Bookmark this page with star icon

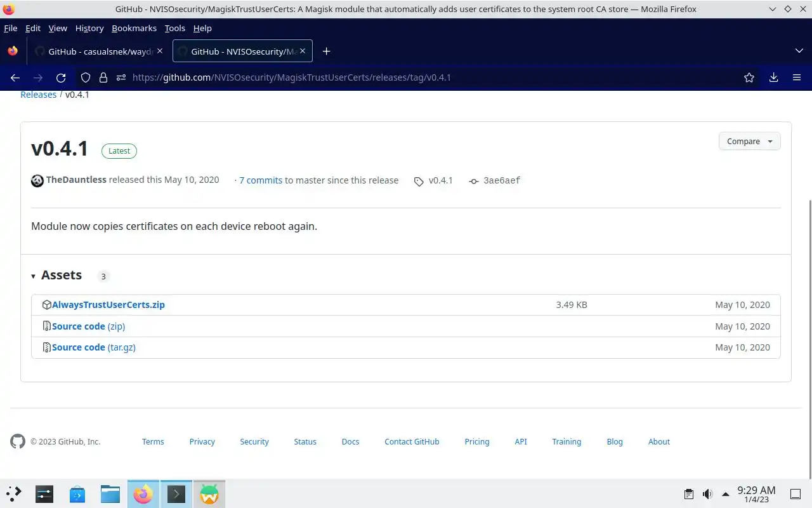point(749,77)
